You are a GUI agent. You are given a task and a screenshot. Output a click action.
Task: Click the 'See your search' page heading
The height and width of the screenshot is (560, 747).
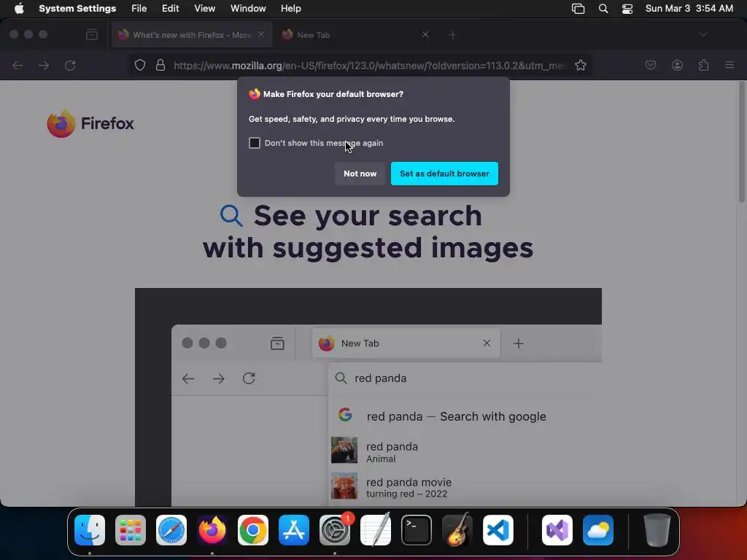pos(368,232)
